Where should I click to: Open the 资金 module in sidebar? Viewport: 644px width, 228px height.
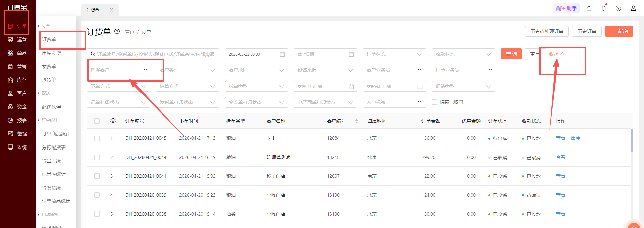point(17,107)
